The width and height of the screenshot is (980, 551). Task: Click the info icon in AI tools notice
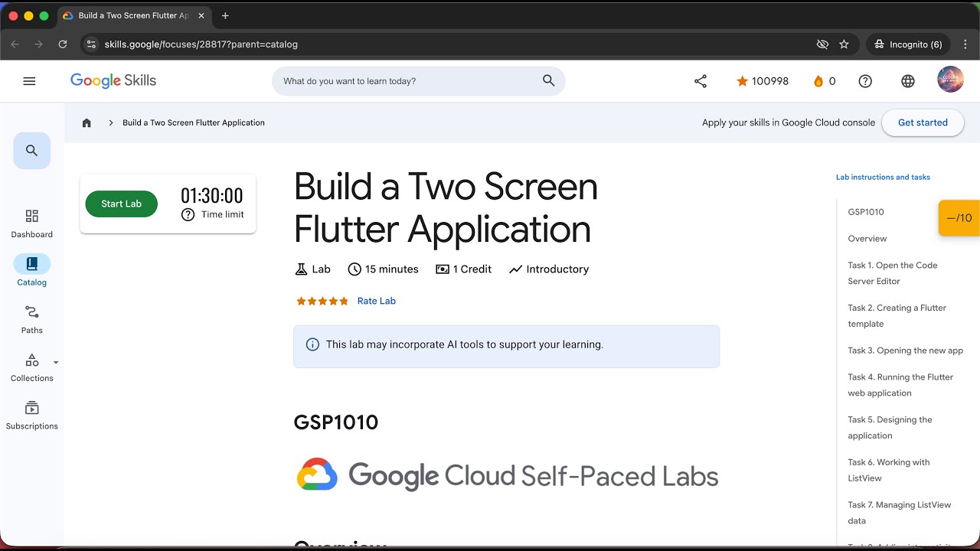coord(312,344)
